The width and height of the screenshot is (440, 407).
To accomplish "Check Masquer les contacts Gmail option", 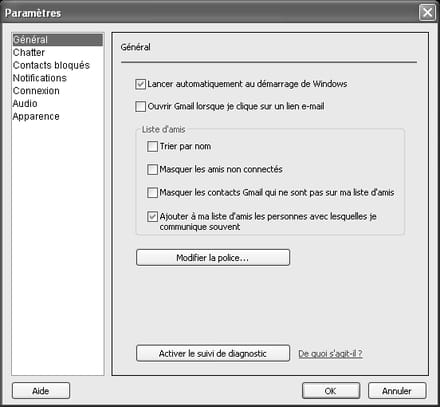I will (152, 192).
